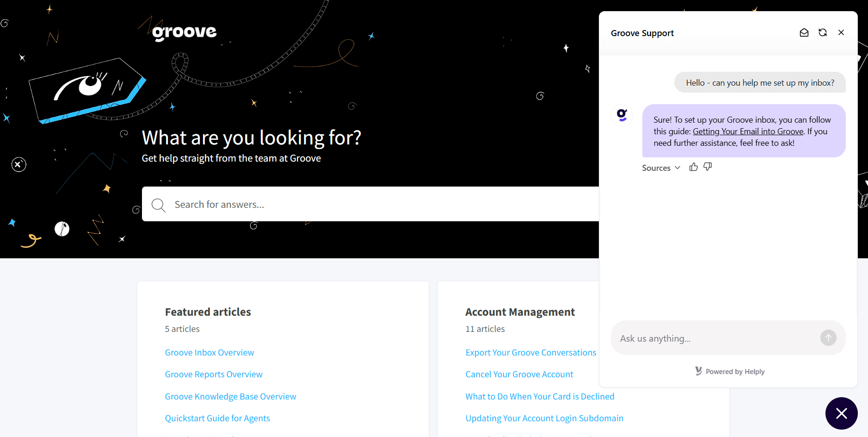Give the answer a thumbs down
Viewport: 868px width, 437px height.
(708, 167)
